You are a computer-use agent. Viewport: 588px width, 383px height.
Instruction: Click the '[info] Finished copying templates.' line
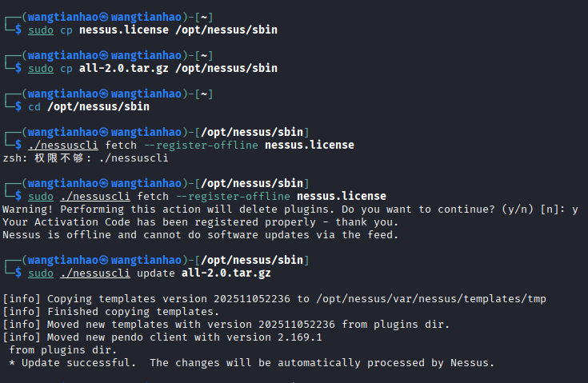pos(111,311)
